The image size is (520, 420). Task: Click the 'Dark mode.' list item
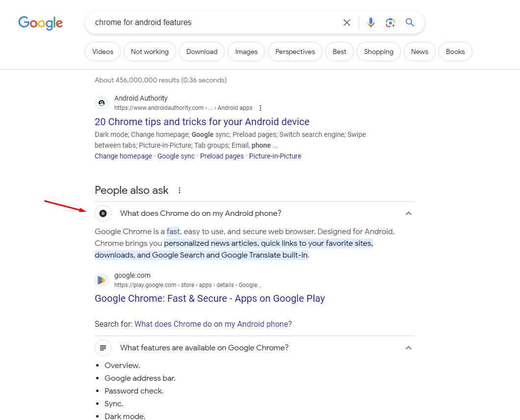125,417
